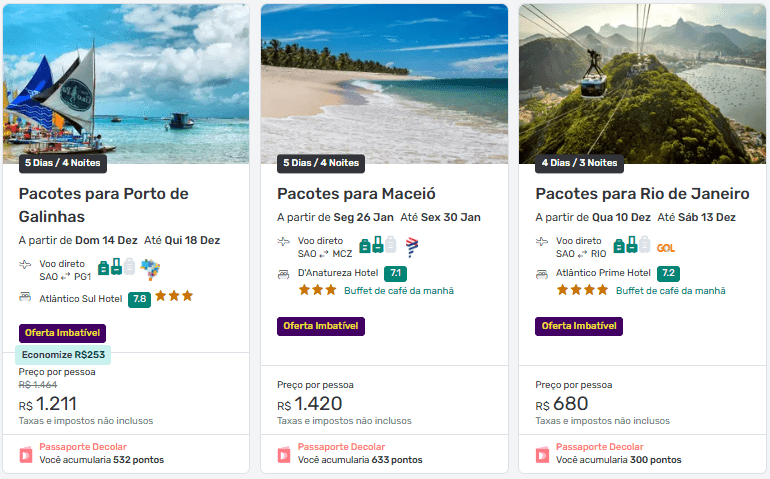770x479 pixels.
Task: Click the Rio de Janeiro baggage icons
Action: 633,246
